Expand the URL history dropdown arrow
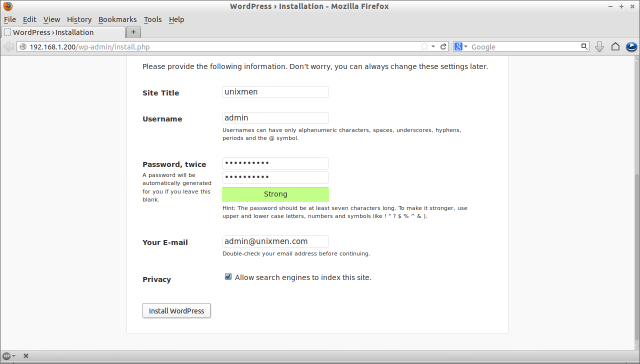 (433, 46)
